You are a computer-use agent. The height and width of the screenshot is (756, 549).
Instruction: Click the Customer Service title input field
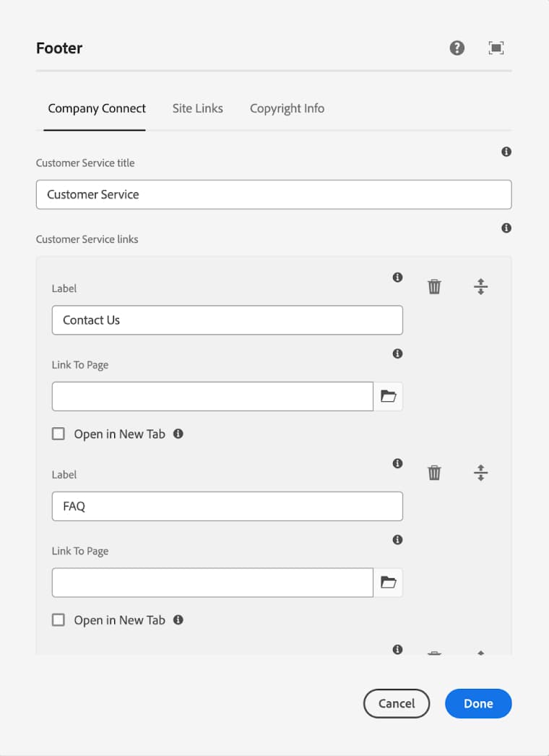[274, 194]
